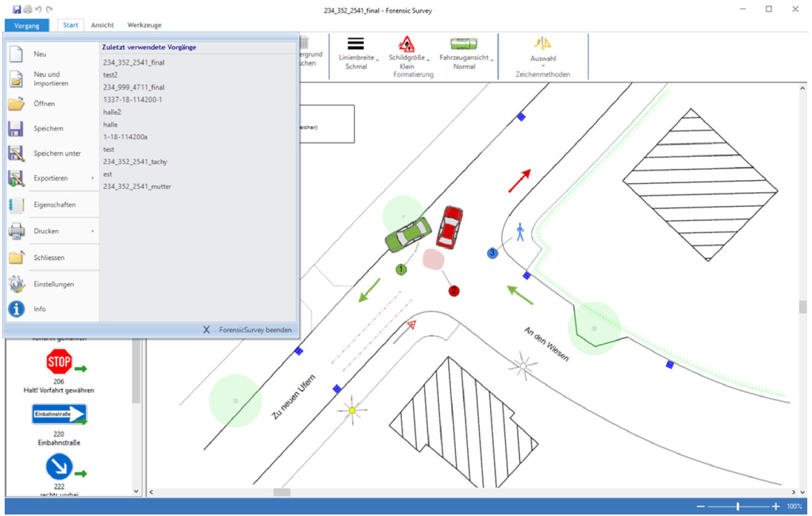Screen dimensions: 812x516
Task: Click the Neu (new document) icon
Action: pyautogui.click(x=16, y=54)
